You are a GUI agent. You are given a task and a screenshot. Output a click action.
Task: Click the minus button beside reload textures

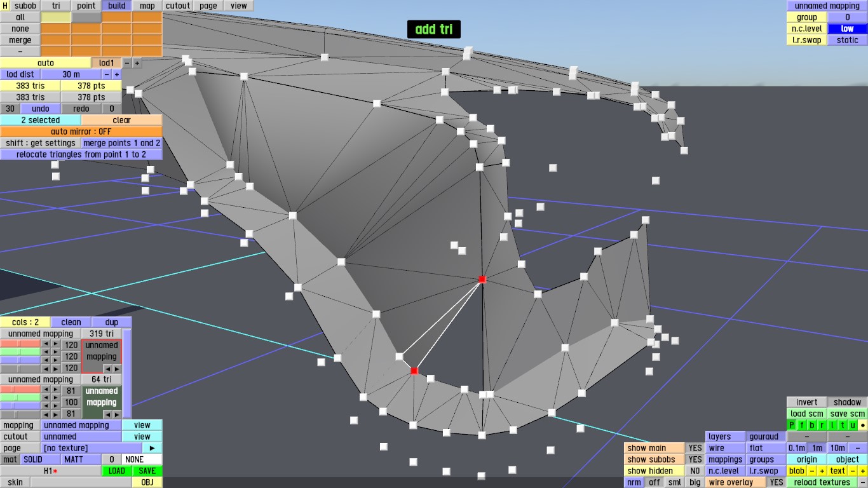[862, 482]
